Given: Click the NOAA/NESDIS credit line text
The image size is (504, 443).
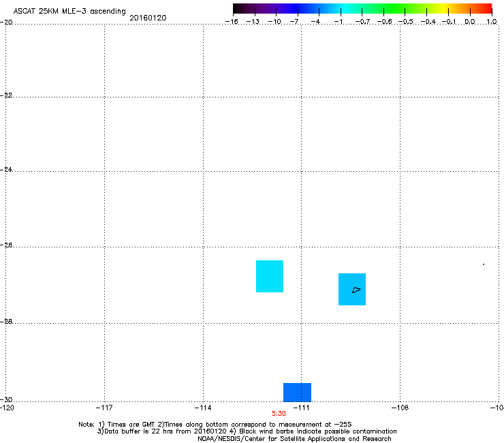Looking at the screenshot, I should pyautogui.click(x=294, y=439).
